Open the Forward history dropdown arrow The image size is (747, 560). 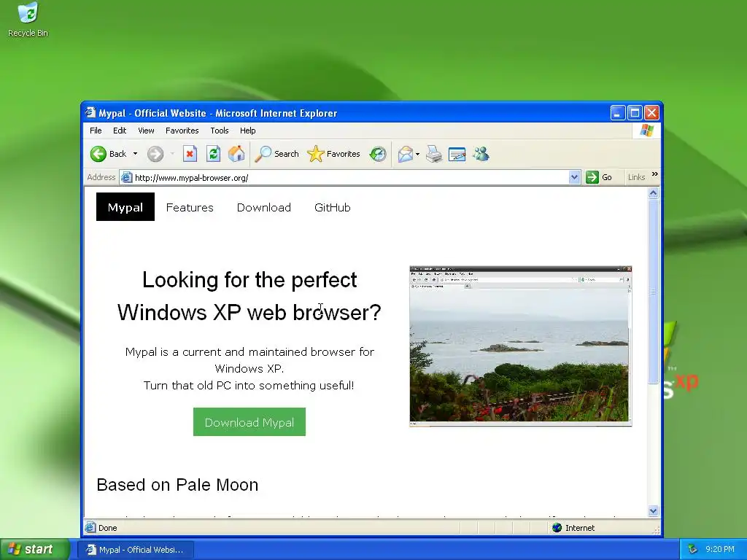click(172, 154)
